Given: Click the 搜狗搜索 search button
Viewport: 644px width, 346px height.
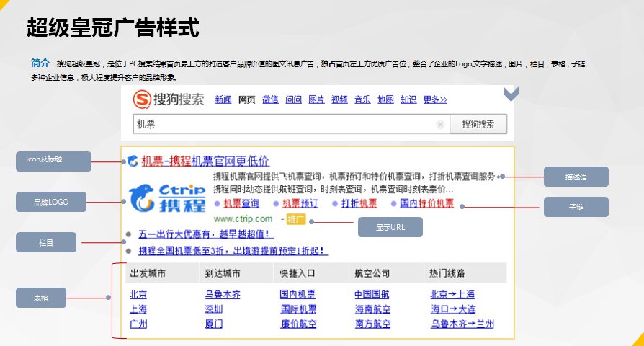Looking at the screenshot, I should click(x=478, y=124).
